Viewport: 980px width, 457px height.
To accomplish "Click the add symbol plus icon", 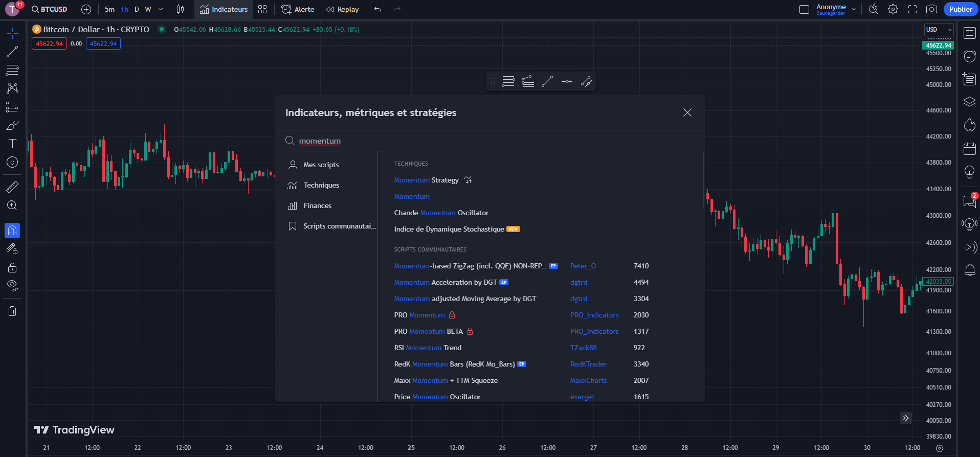I will coord(86,9).
